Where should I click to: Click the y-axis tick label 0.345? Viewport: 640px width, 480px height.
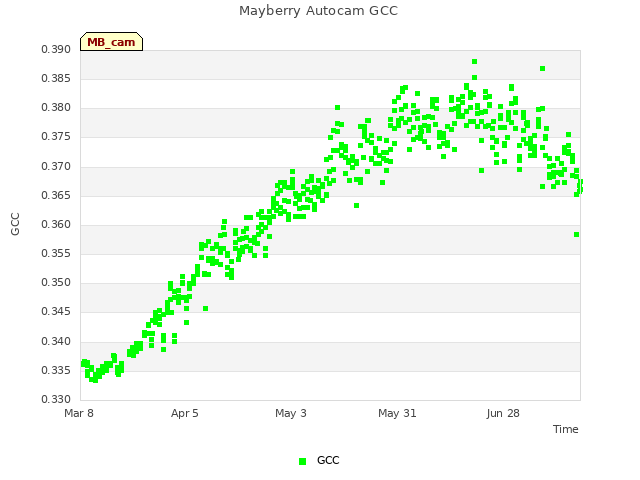click(56, 312)
